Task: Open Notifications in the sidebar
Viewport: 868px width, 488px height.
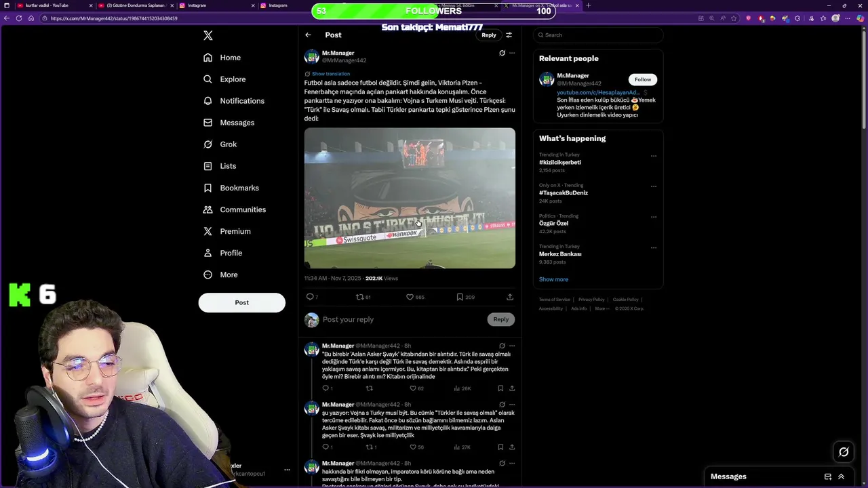Action: tap(234, 101)
